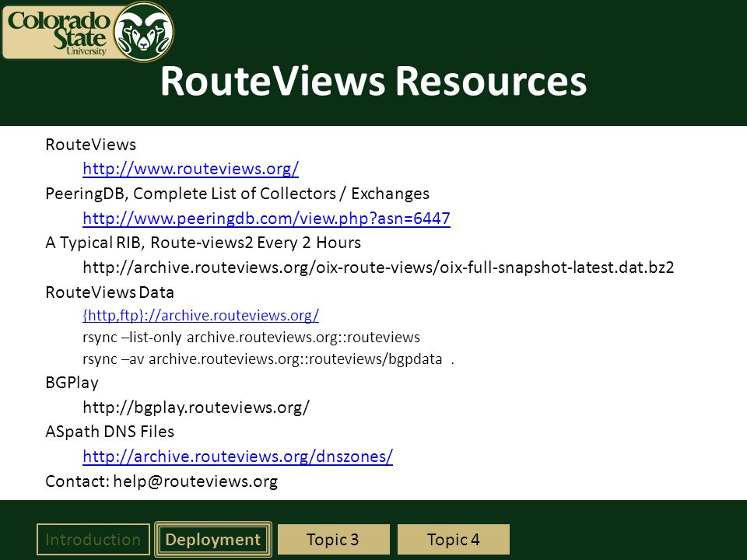
Task: Click the RouteViews Resources slide title
Action: coord(373,81)
